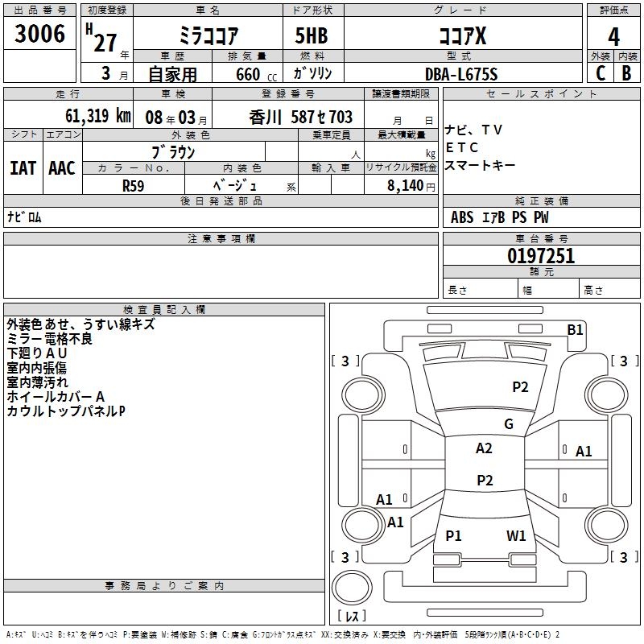This screenshot has width=644, height=644.
Task: Select inspector note ホイールカバーA
Action: coord(56,396)
